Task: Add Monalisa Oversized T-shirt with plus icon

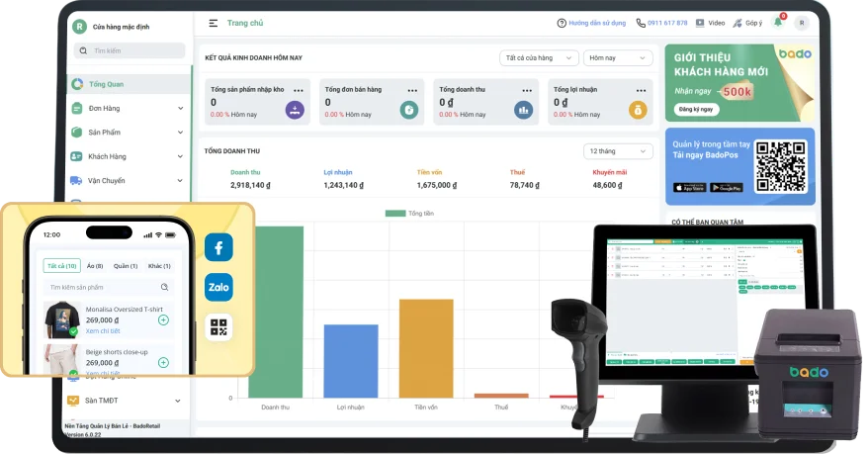Action: click(x=163, y=319)
